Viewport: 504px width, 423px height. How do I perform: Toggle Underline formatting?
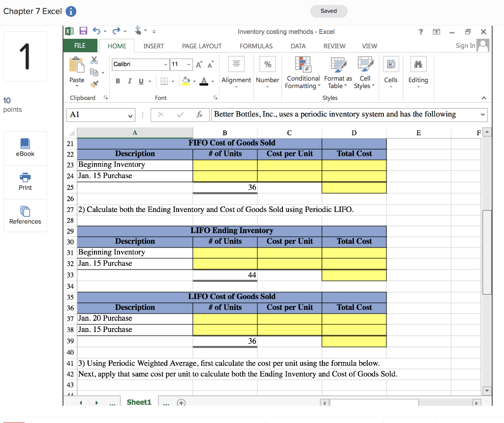point(141,81)
